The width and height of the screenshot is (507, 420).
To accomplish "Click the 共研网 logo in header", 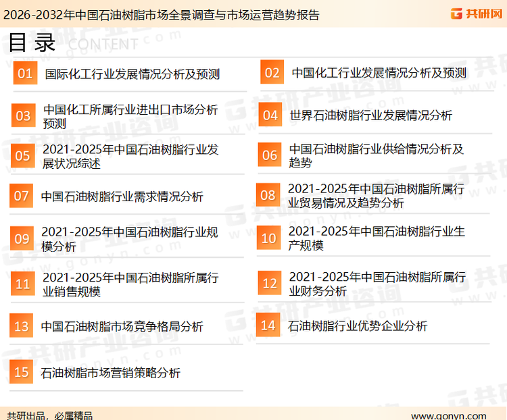I will coord(477,14).
